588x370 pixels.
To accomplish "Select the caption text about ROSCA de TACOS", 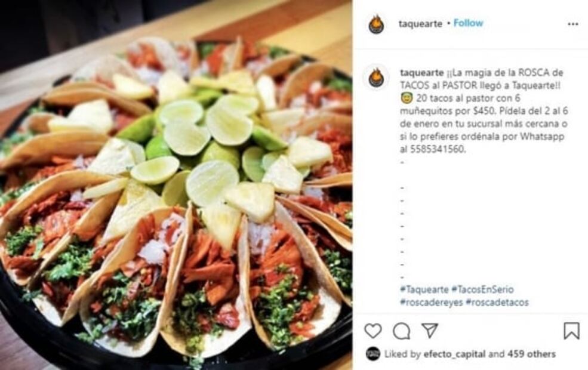I will click(484, 110).
